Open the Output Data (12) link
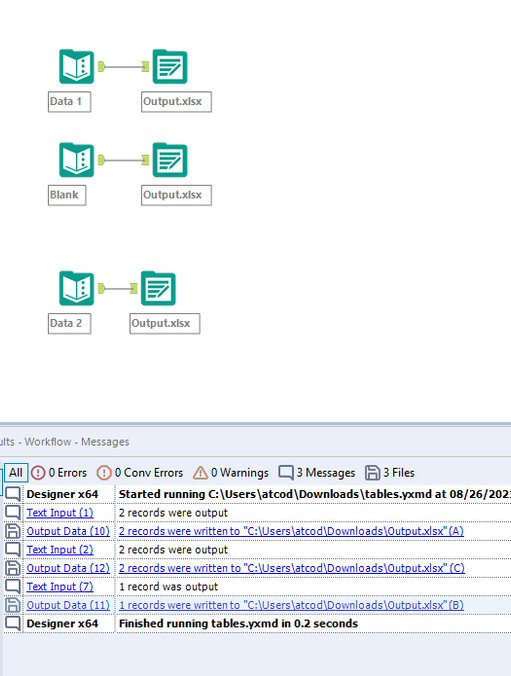 click(x=68, y=568)
